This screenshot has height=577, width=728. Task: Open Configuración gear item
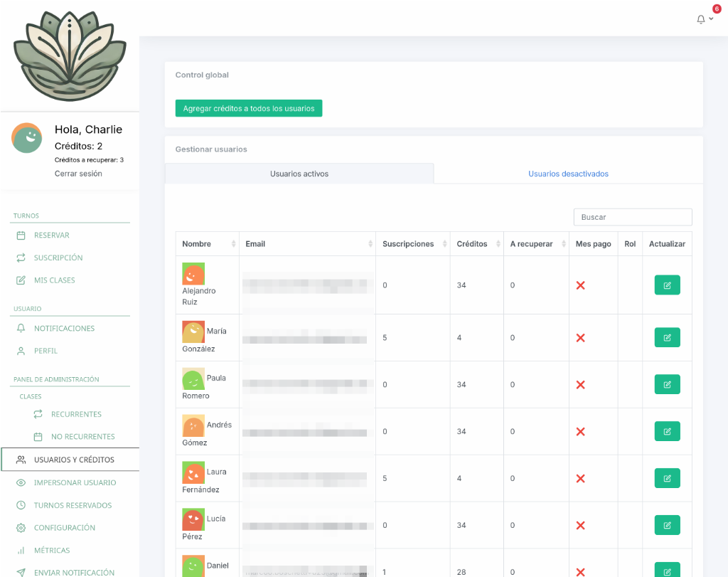click(x=64, y=528)
